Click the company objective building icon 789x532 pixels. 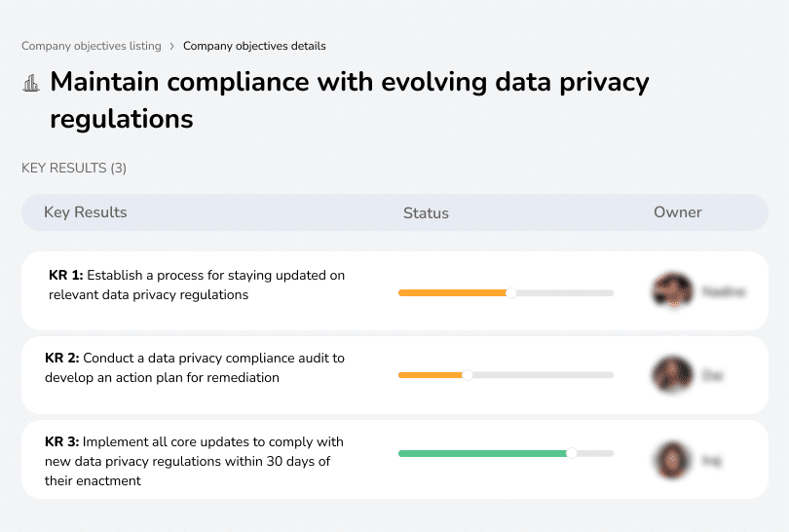(x=31, y=83)
